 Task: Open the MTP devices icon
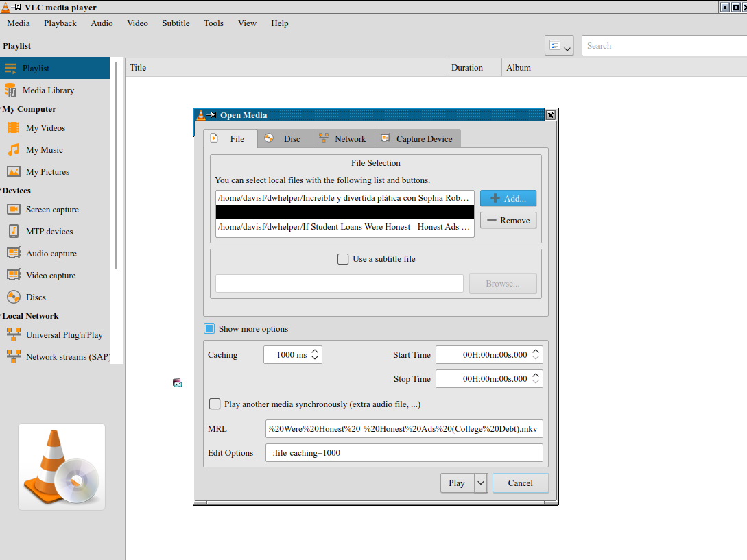coord(14,232)
